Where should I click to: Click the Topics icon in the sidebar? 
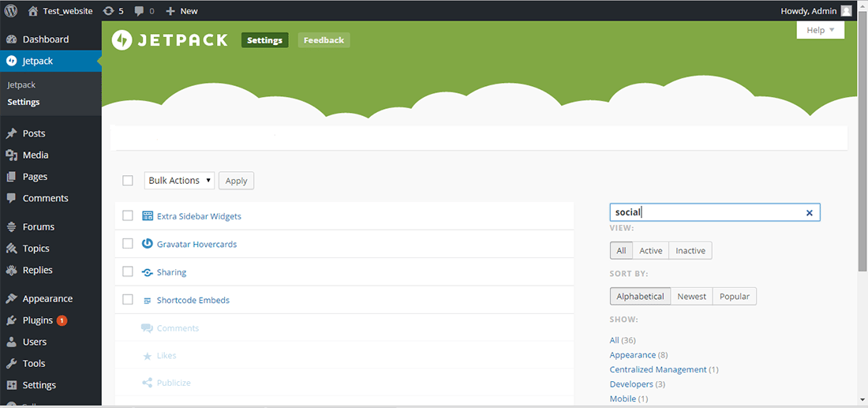(11, 249)
